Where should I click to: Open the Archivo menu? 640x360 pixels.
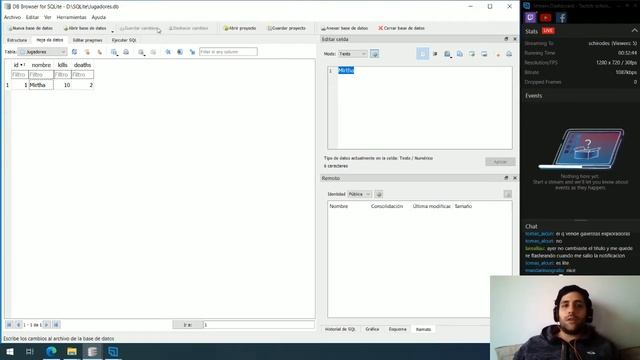pyautogui.click(x=12, y=17)
